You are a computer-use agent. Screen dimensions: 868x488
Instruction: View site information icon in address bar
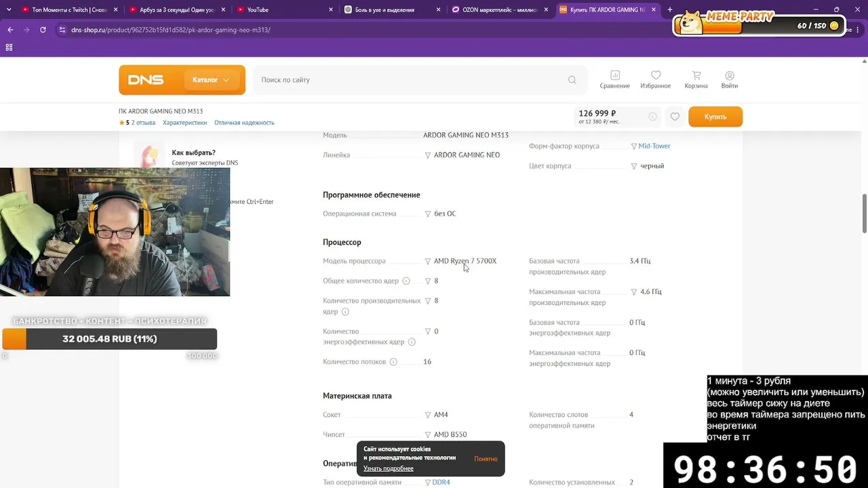(62, 30)
